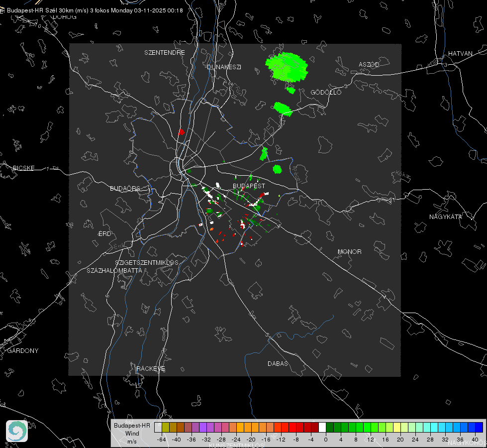487x448 pixels.
Task: Click the ÉRD town label
Action: (104, 234)
